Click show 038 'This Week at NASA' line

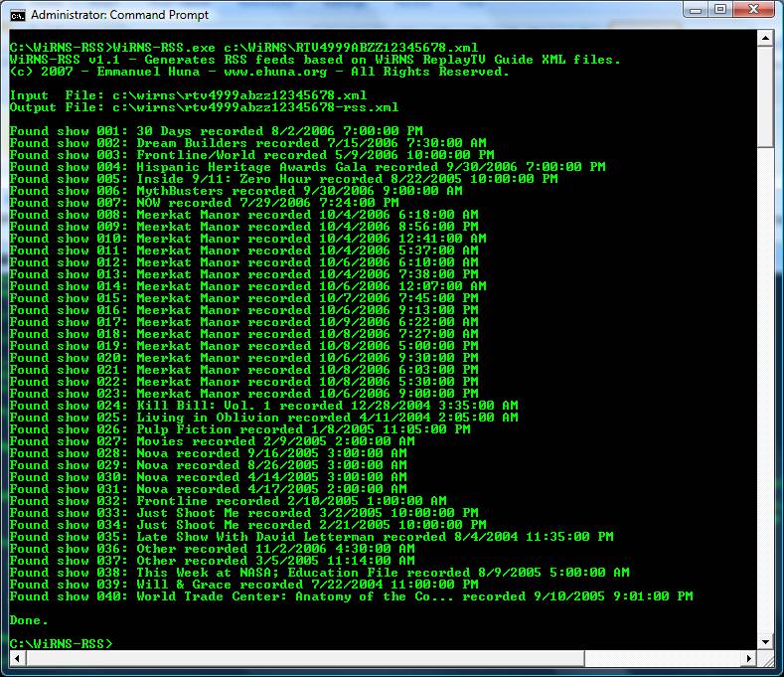pyautogui.click(x=320, y=573)
